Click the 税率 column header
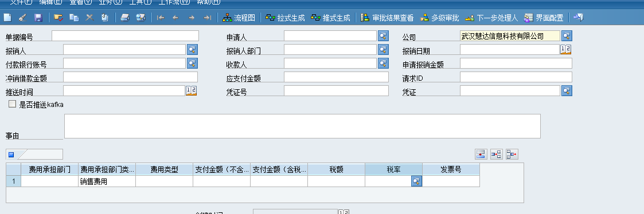 (393, 170)
